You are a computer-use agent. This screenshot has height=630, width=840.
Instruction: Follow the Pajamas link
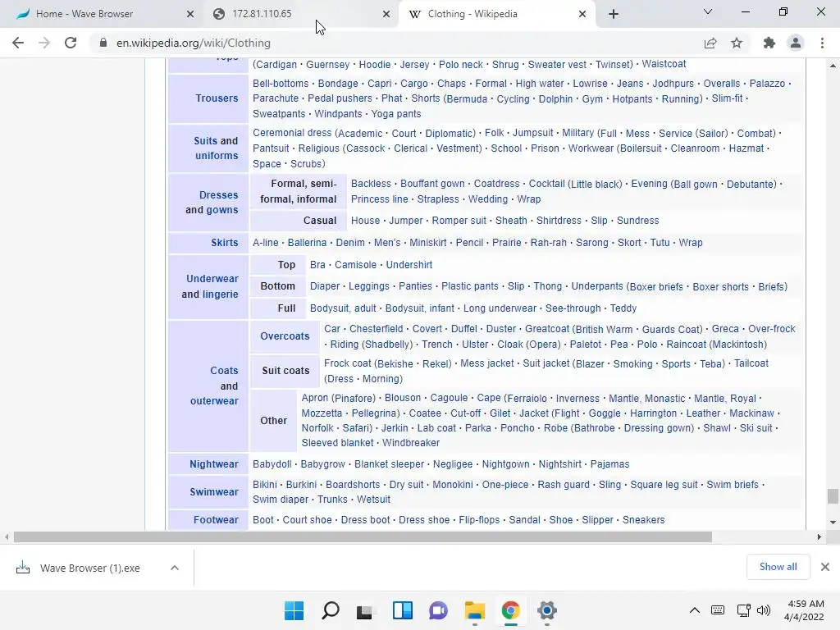point(609,464)
